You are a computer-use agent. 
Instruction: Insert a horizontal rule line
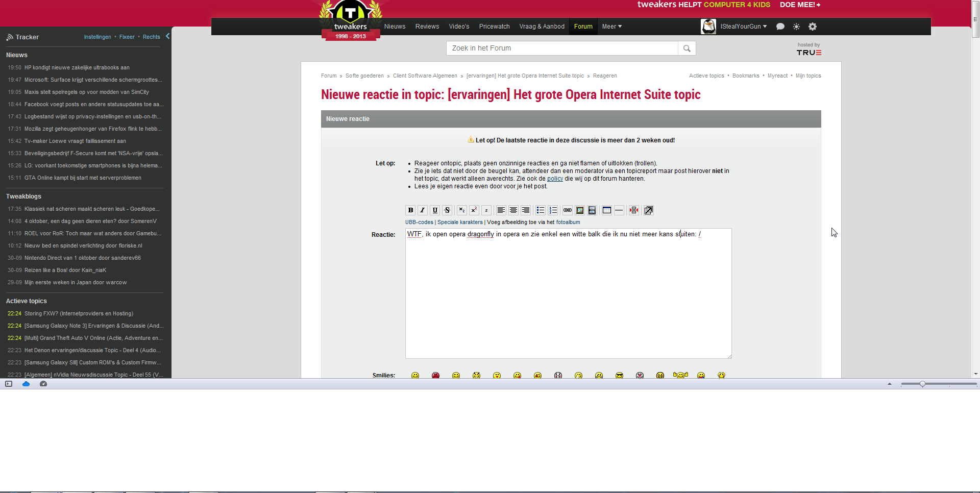619,210
